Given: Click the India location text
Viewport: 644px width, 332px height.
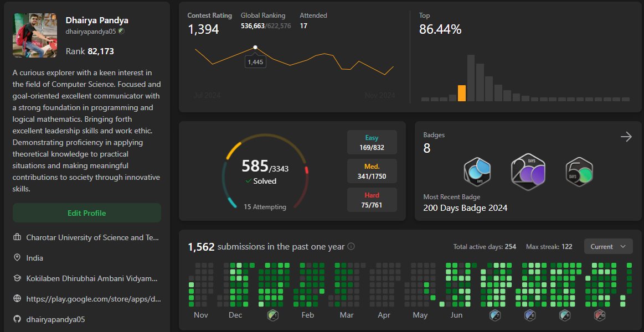Looking at the screenshot, I should click(34, 258).
